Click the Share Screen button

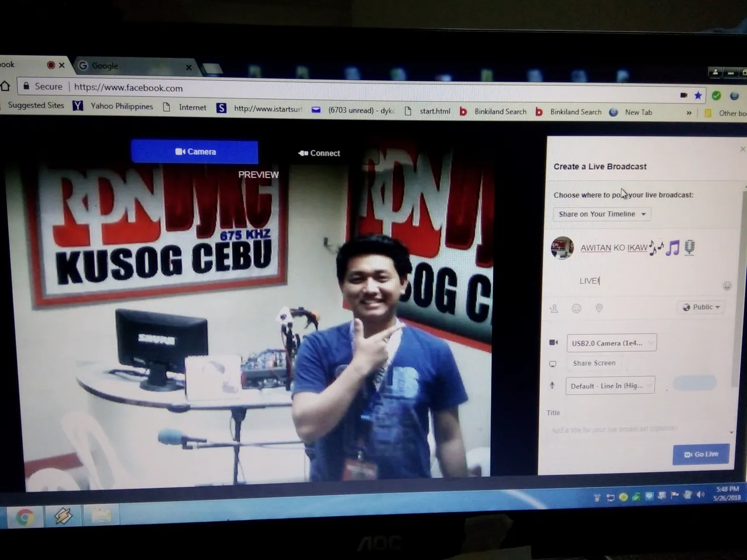coord(594,363)
